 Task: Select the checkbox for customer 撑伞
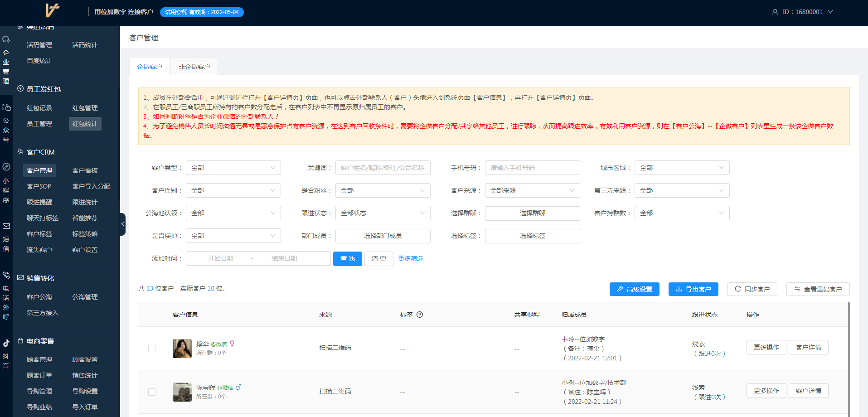(152, 349)
